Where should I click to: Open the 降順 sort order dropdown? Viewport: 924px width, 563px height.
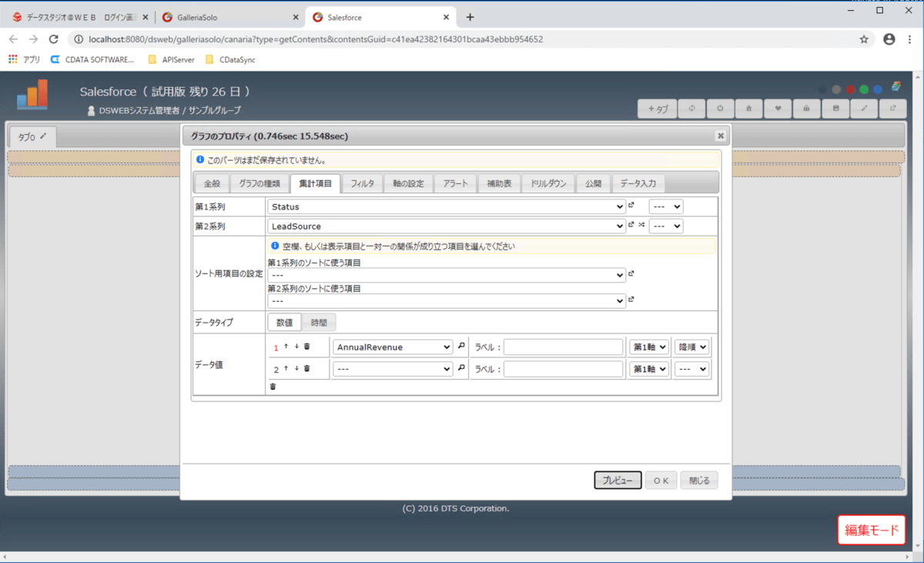691,347
